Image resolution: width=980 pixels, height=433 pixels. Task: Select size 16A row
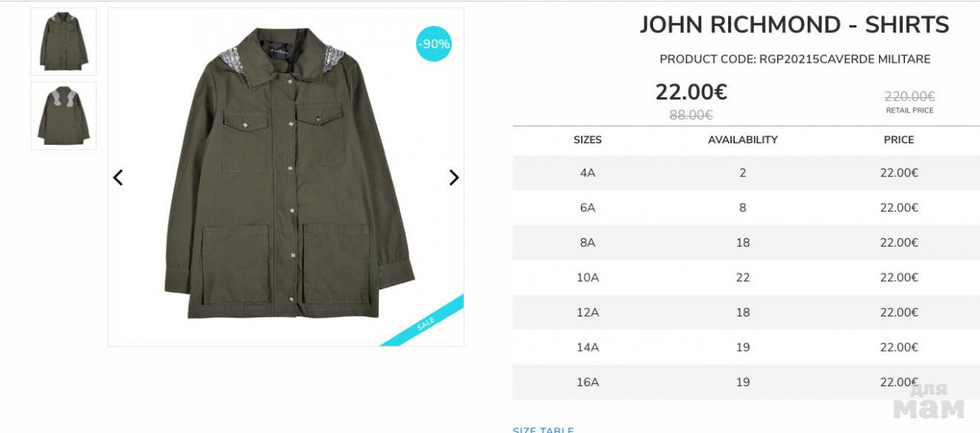[746, 382]
